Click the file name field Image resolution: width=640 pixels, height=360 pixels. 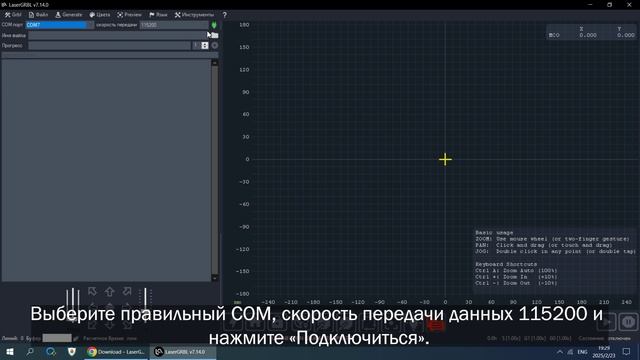118,36
